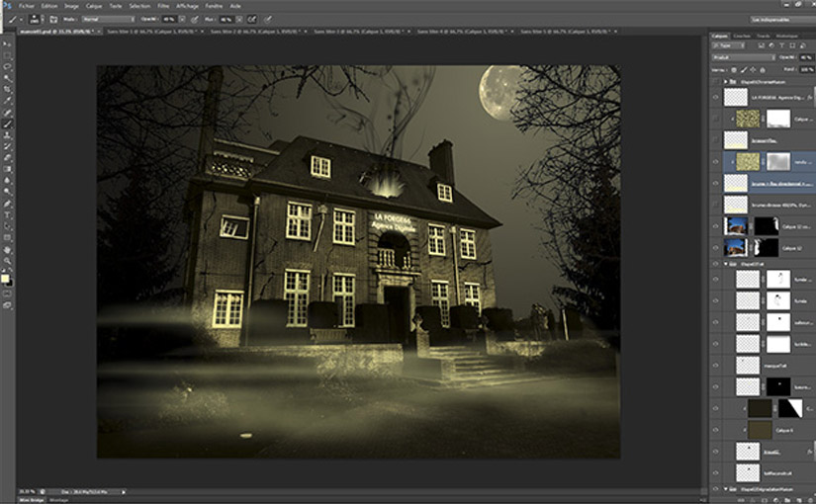Select the Path Selection tool
The height and width of the screenshot is (504, 816).
coord(7,226)
